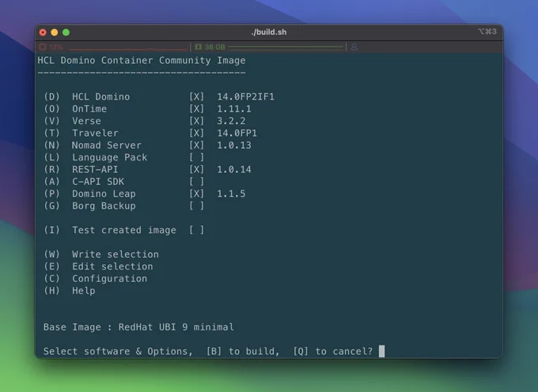Click the [Q] to cancel prompt text
This screenshot has width=538, height=392.
pyautogui.click(x=332, y=351)
